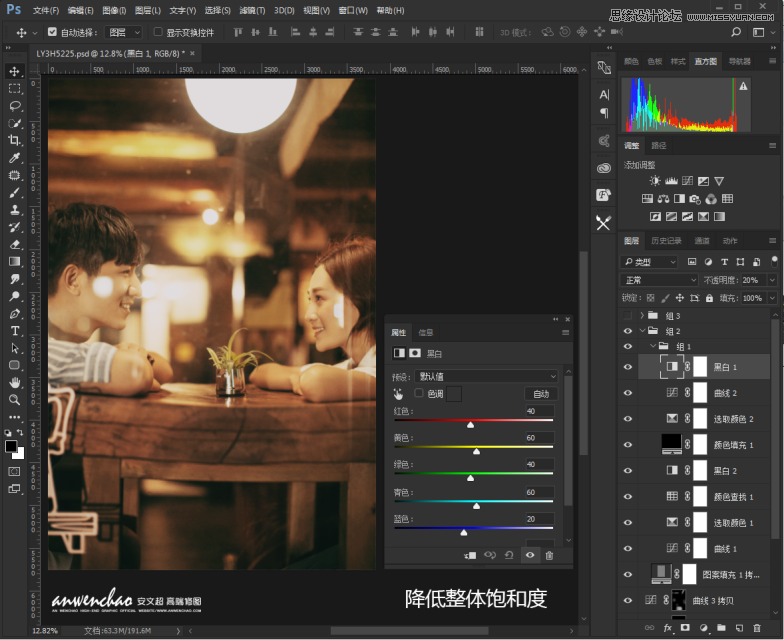Switch to the 路径 tab
Image resolution: width=784 pixels, height=640 pixels.
click(x=658, y=146)
